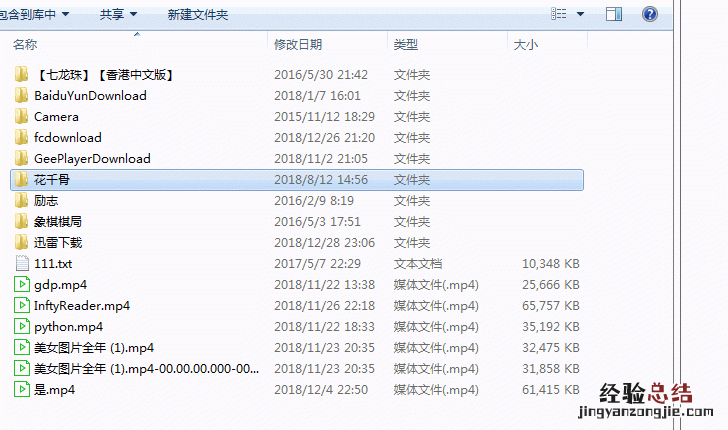
Task: Click the fcdownload folder icon
Action: point(21,137)
